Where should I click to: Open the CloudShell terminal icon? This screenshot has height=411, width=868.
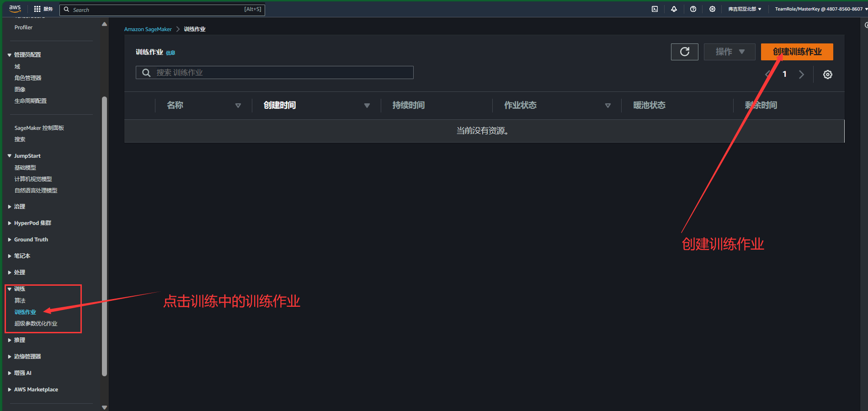[x=655, y=9]
